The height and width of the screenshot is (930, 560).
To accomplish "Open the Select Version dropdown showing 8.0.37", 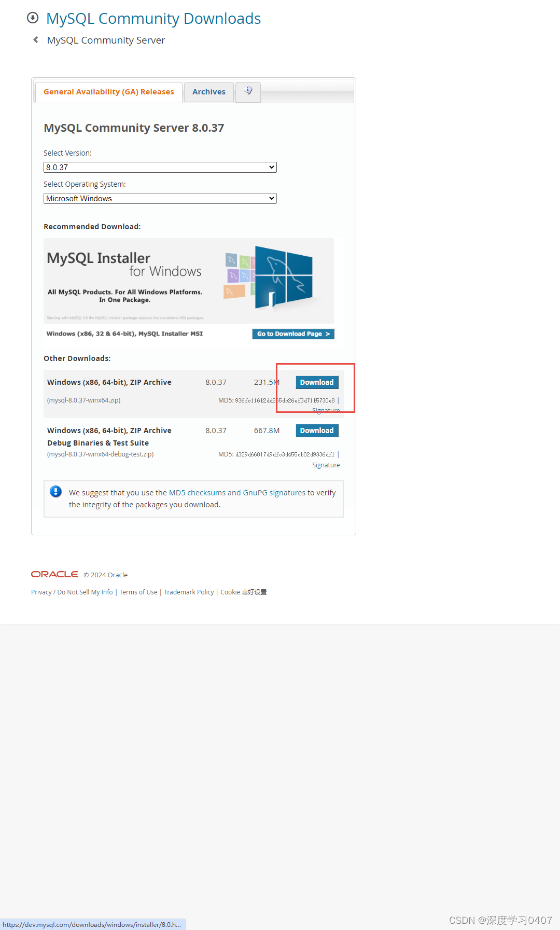I will click(x=160, y=167).
